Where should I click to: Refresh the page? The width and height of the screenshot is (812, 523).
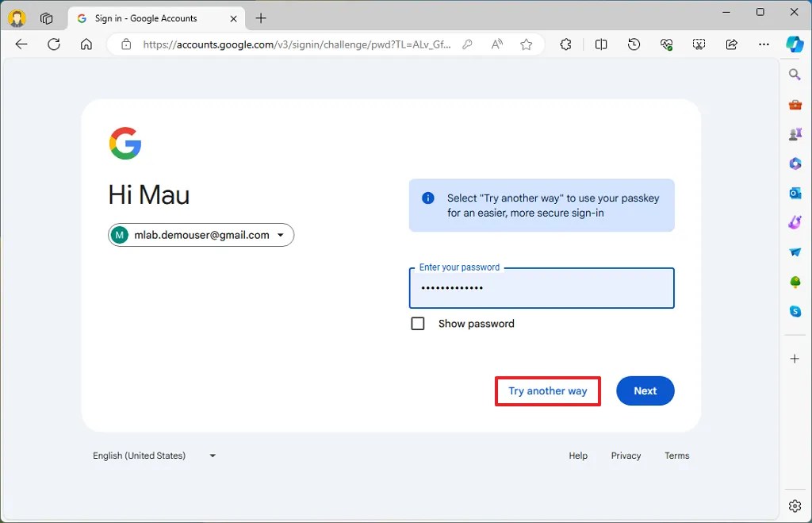pyautogui.click(x=54, y=44)
